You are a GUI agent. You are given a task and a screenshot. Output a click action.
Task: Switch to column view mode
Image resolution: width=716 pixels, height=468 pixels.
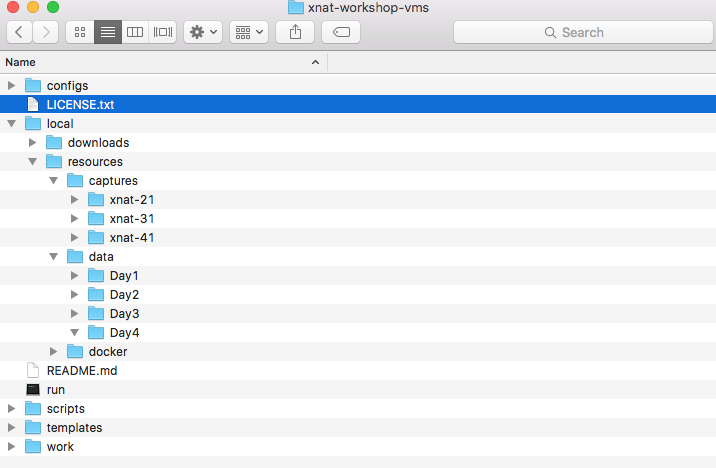pos(135,32)
